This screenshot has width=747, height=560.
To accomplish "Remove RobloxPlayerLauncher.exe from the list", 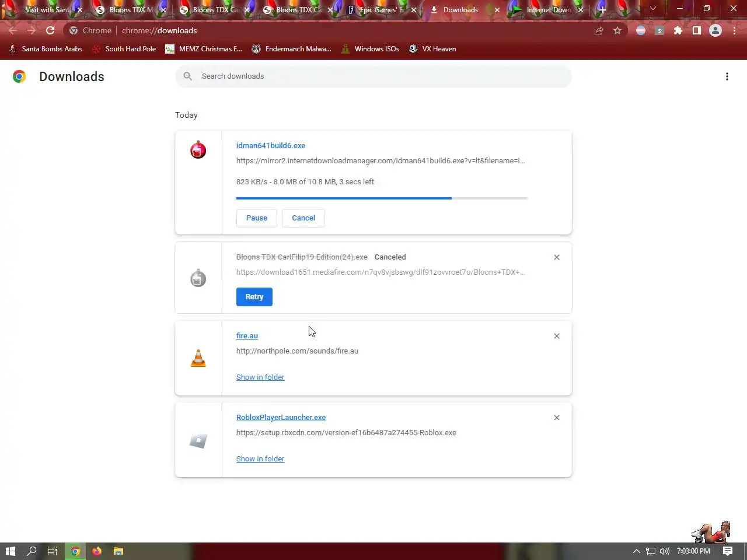I will coord(557,418).
